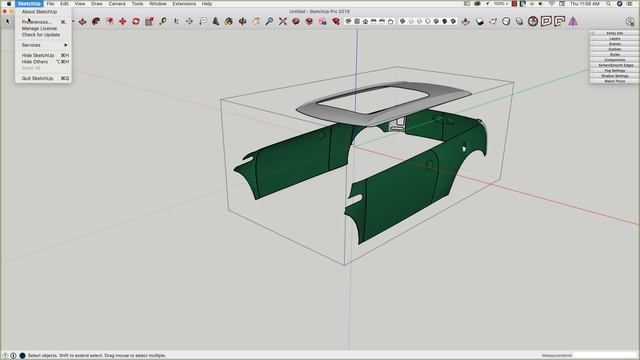This screenshot has width=640, height=360.
Task: Click the question-mark status bar icon
Action: tap(5, 356)
